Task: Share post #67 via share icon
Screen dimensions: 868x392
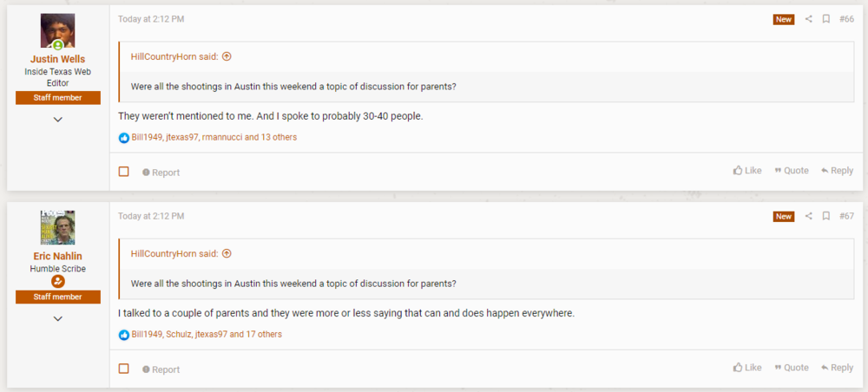Action: (809, 216)
